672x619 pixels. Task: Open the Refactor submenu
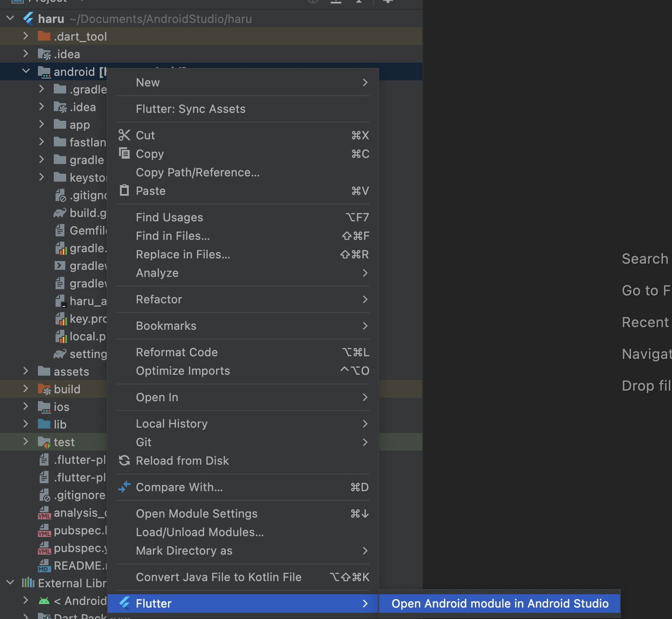[243, 299]
